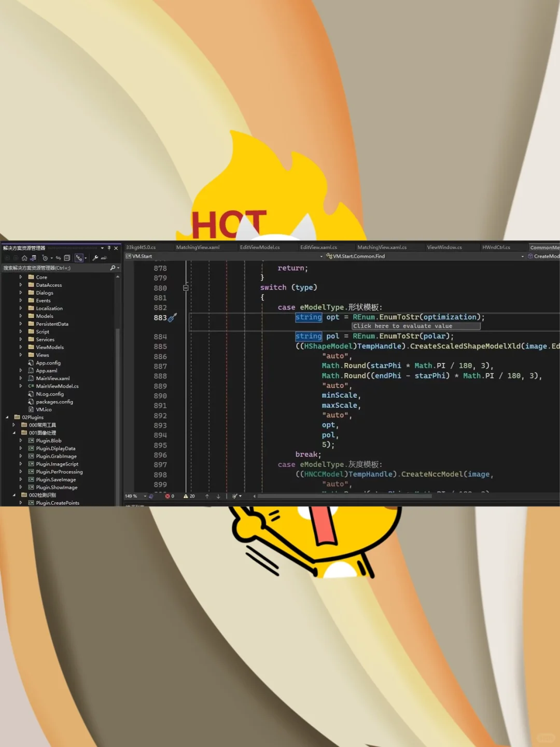Switch to the ViewWindow.cs tab
The height and width of the screenshot is (747, 560).
[x=444, y=247]
